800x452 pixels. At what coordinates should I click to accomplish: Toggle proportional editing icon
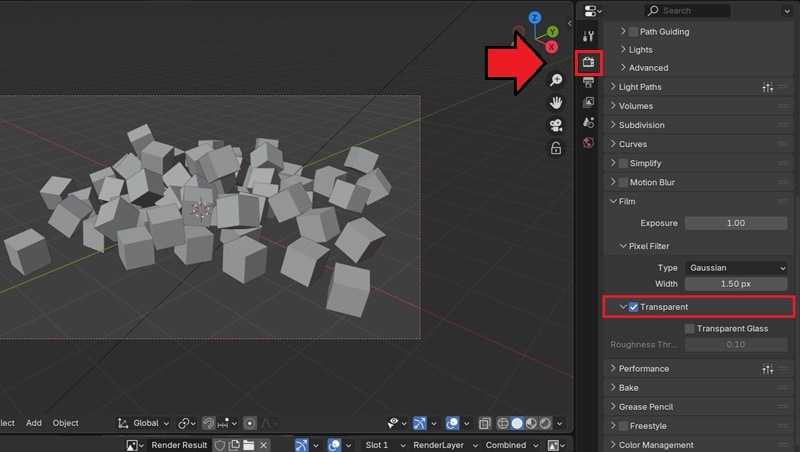249,423
